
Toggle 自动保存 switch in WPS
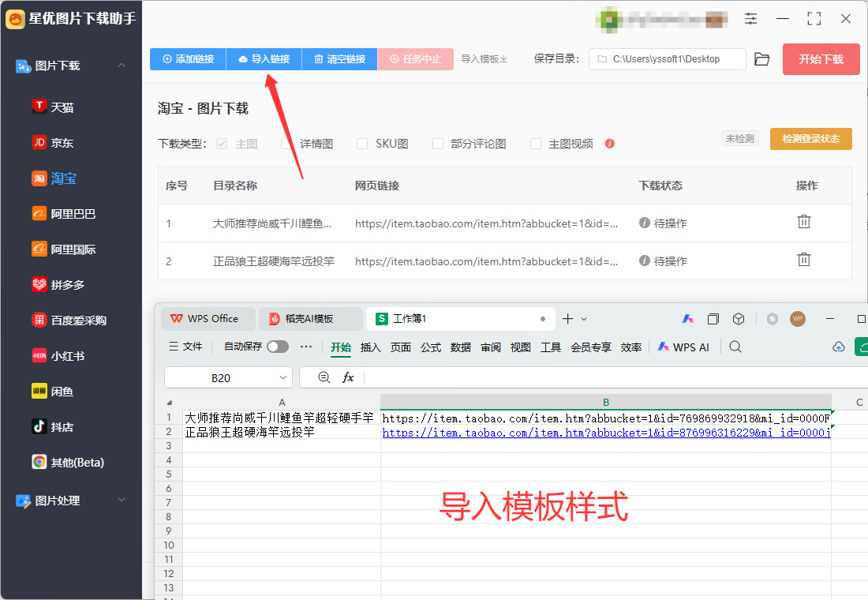[278, 347]
